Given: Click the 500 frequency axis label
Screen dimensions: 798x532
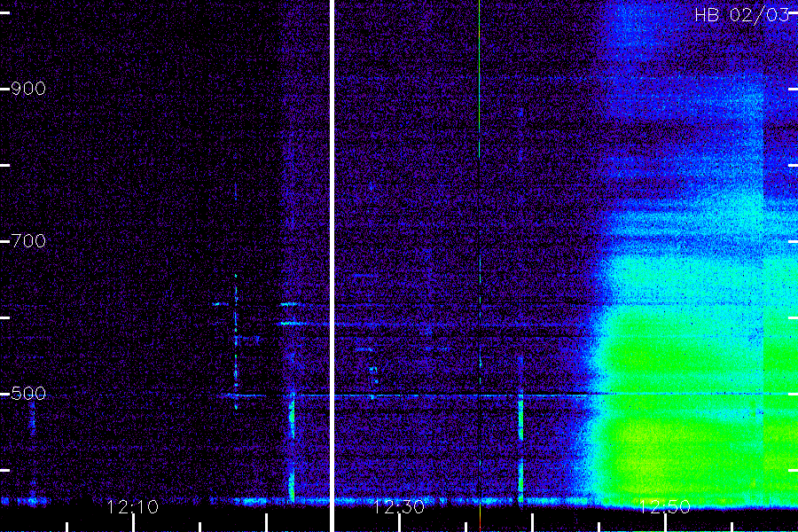Looking at the screenshot, I should [28, 393].
